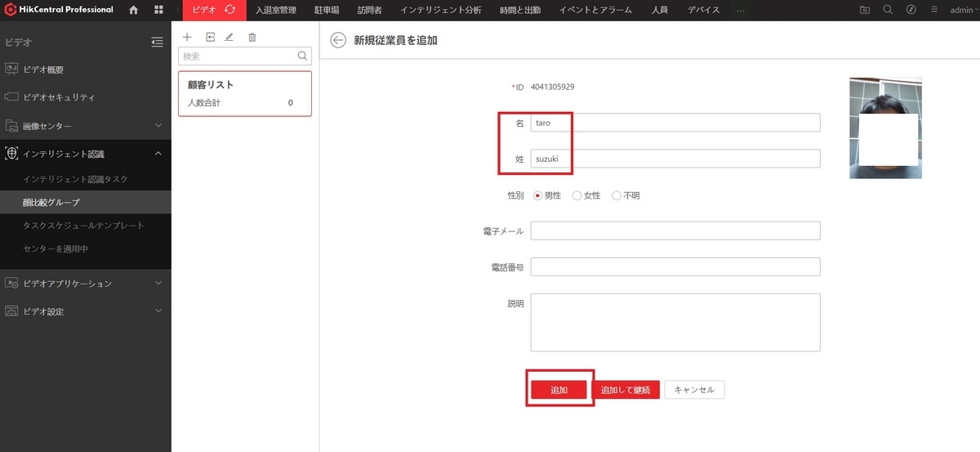
Task: Switch to the 訪問者 tab
Action: point(369,10)
